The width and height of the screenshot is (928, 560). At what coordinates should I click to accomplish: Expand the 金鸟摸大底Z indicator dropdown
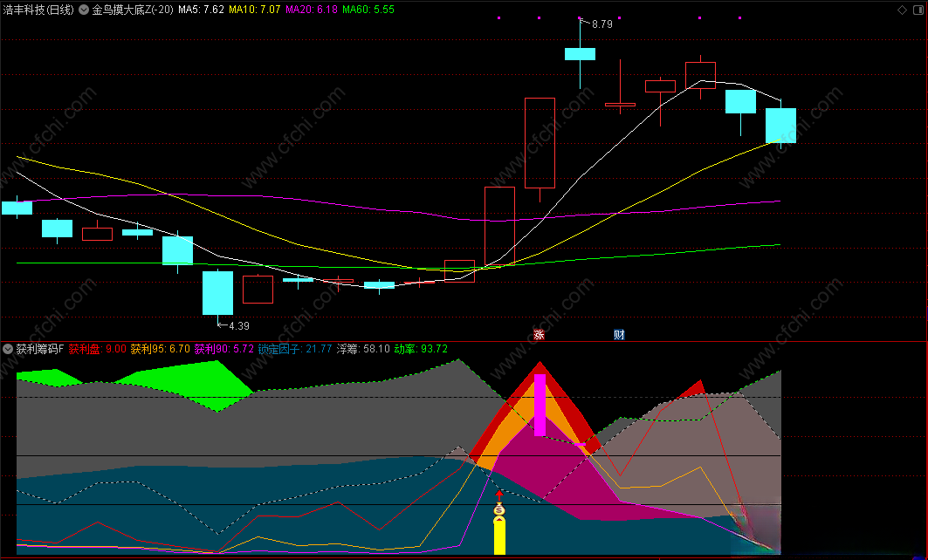[84, 10]
